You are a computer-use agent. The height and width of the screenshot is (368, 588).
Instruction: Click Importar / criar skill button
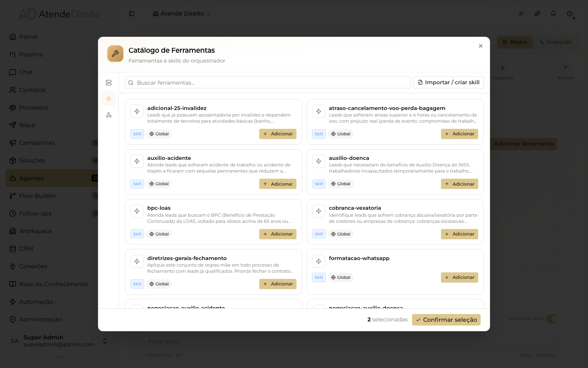449,82
